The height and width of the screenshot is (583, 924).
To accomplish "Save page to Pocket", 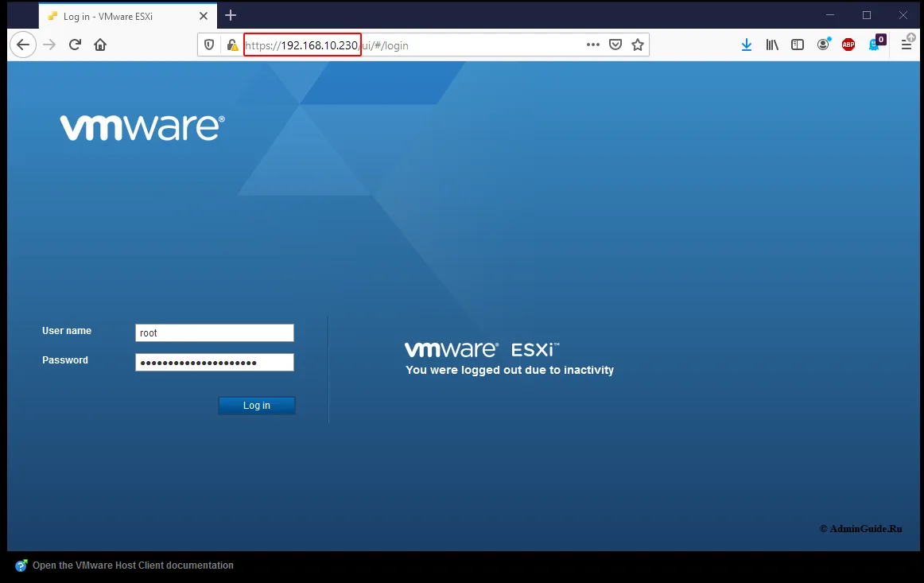I will [615, 45].
